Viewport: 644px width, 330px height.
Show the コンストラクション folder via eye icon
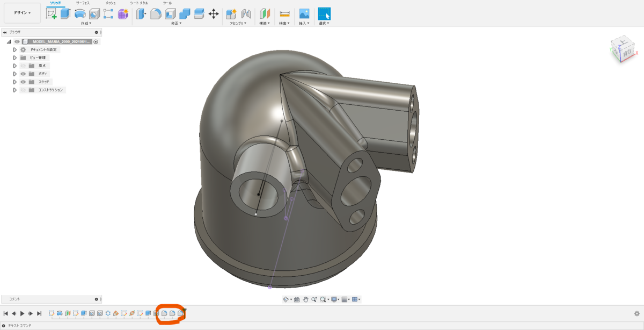(23, 90)
